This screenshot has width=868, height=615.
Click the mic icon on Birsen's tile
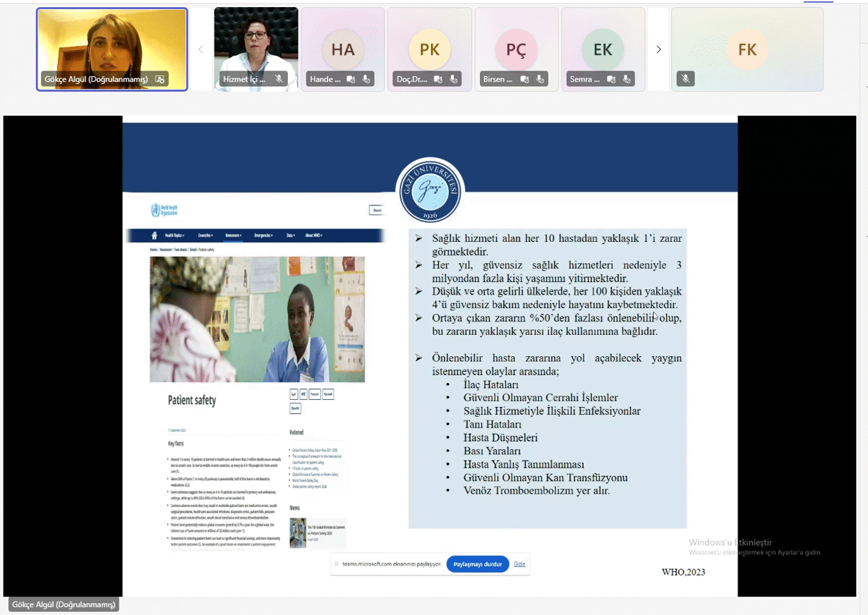tap(540, 79)
